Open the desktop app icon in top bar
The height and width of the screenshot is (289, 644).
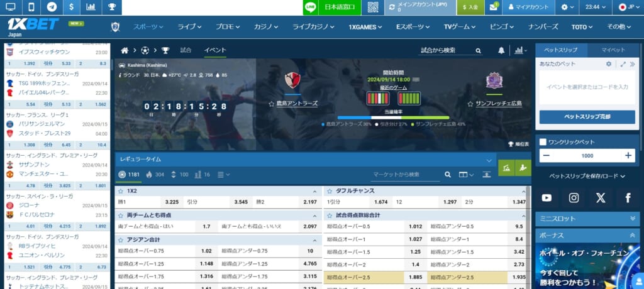pyautogui.click(x=11, y=7)
